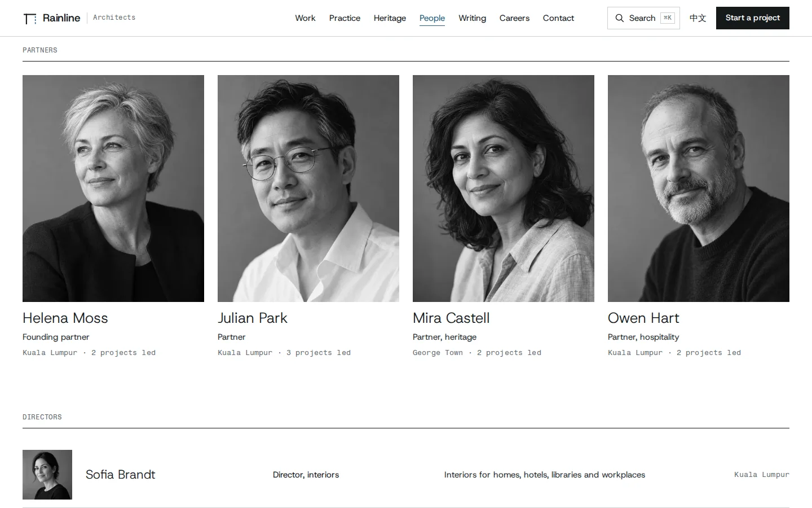The image size is (812, 508).
Task: Click 'George Town · 2 projects led'
Action: (x=477, y=353)
